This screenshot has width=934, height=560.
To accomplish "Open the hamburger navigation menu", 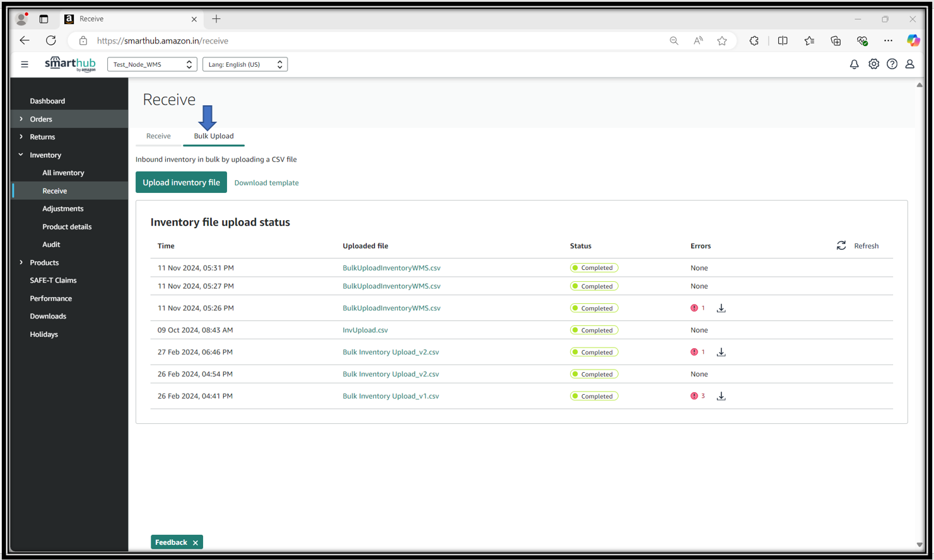I will click(25, 64).
